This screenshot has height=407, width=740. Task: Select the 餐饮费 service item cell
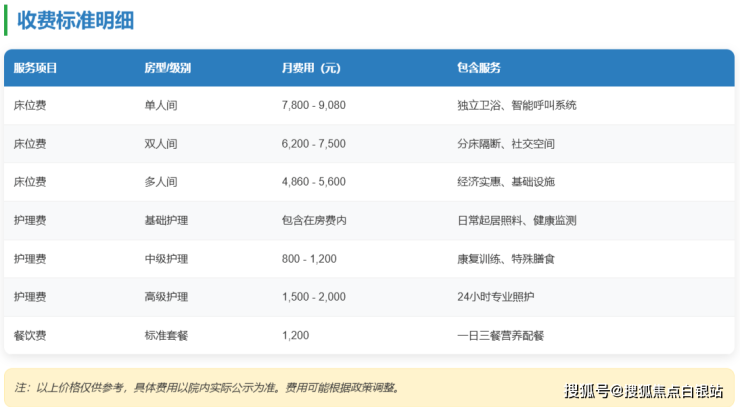[30, 336]
